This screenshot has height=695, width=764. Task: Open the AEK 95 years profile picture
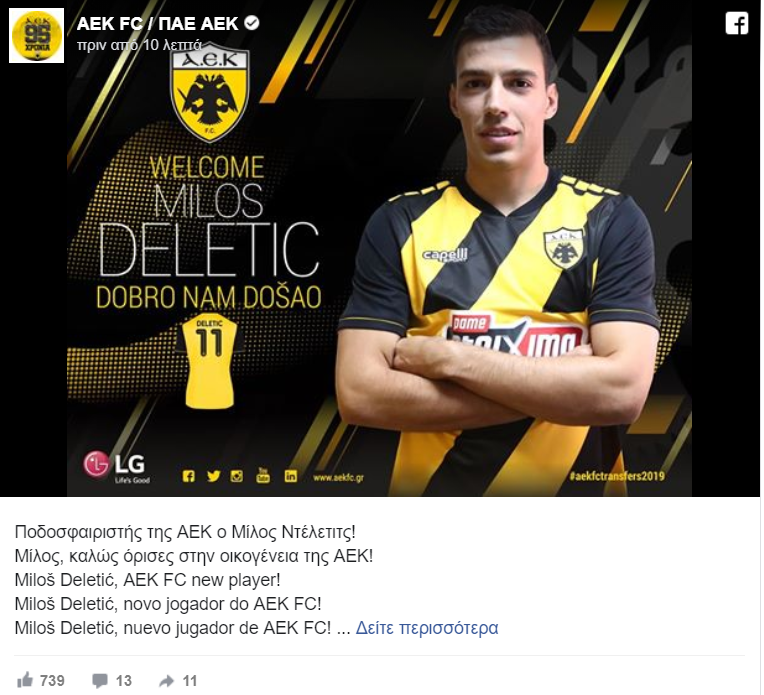coord(37,36)
